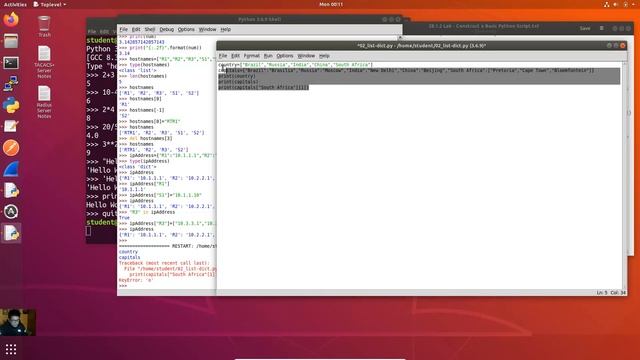Click Save in the background Lab window

click(x=585, y=28)
